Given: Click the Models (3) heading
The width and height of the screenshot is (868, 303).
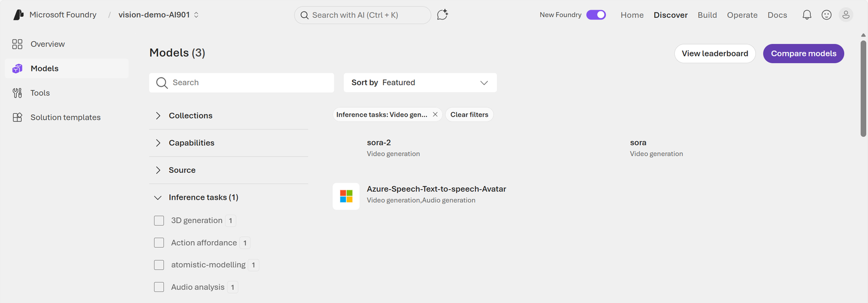Looking at the screenshot, I should click(177, 53).
